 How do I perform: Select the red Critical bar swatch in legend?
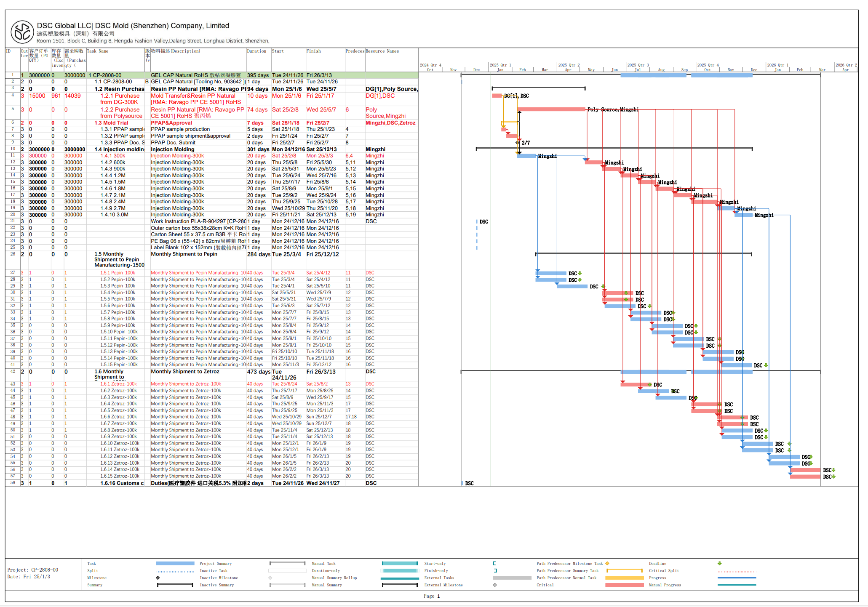(x=625, y=585)
